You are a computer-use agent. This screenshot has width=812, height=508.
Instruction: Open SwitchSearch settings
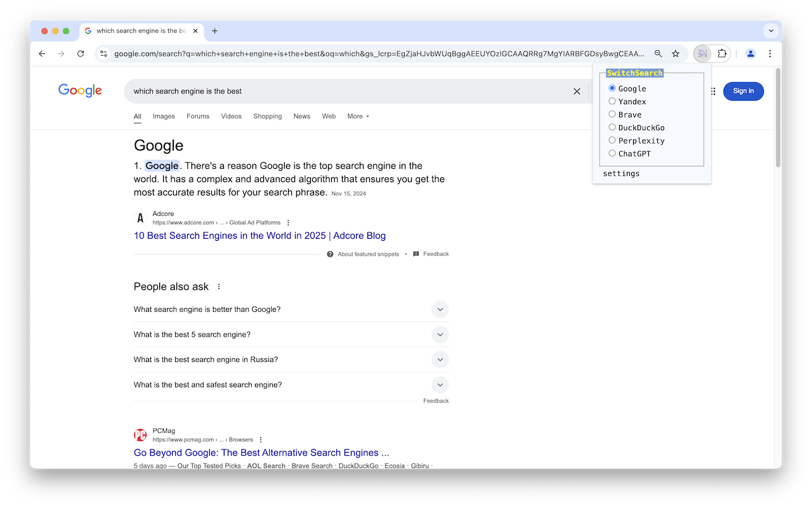point(620,173)
